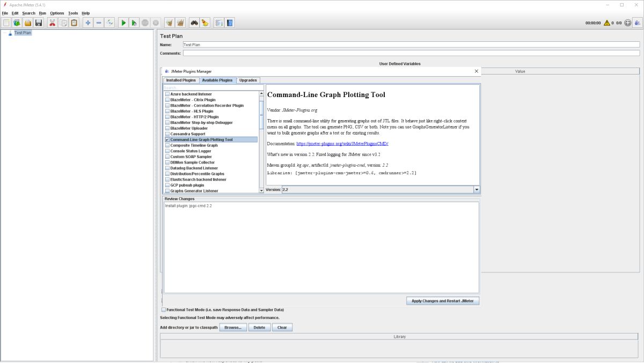Viewport: 644px width, 363px height.
Task: Start the test with green play icon
Action: point(123,23)
